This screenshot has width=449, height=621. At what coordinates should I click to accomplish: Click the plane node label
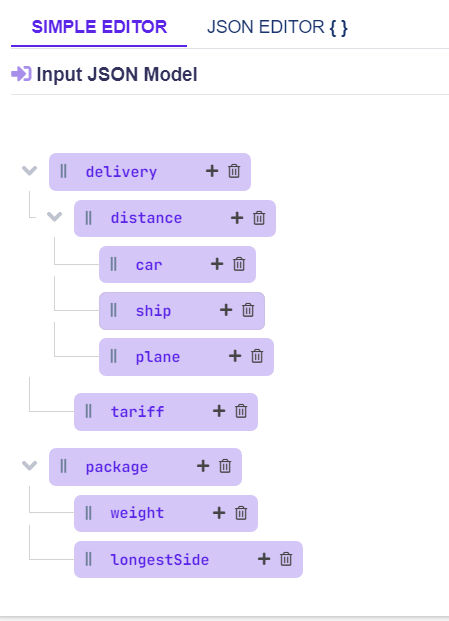click(x=158, y=357)
